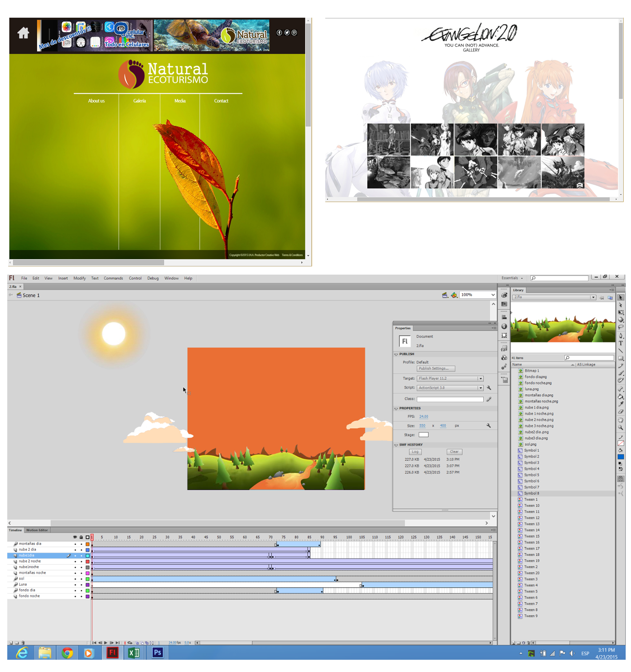This screenshot has width=631, height=672.
Task: Click the Contact link on Natural Ecoturismo page
Action: click(221, 101)
